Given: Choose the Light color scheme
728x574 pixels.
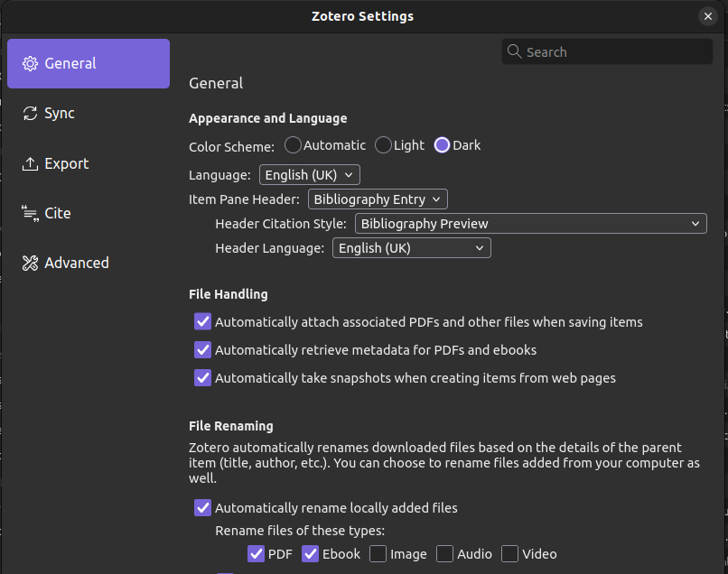Looking at the screenshot, I should (384, 145).
